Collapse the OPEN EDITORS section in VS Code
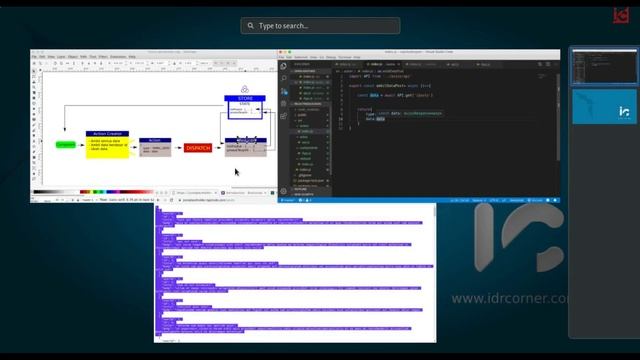 pyautogui.click(x=310, y=71)
